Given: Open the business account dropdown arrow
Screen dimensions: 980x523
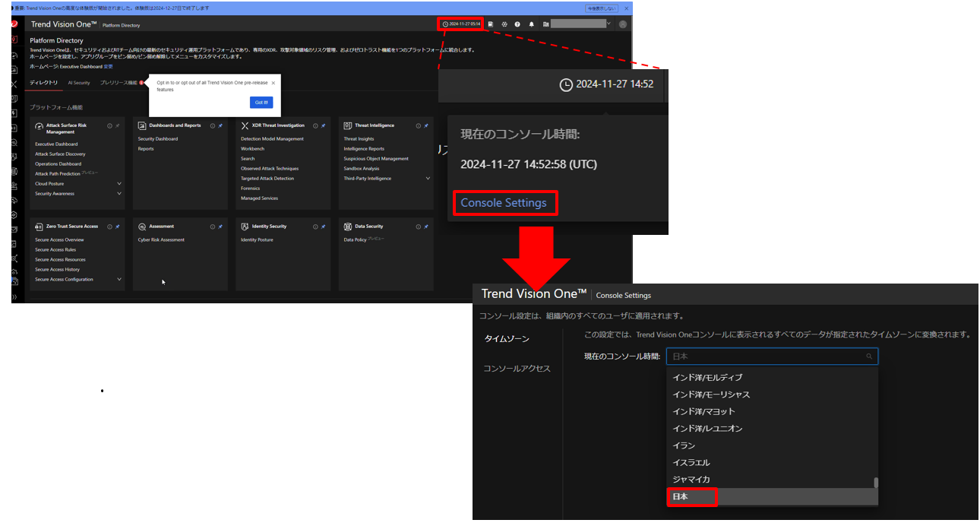Looking at the screenshot, I should point(609,23).
